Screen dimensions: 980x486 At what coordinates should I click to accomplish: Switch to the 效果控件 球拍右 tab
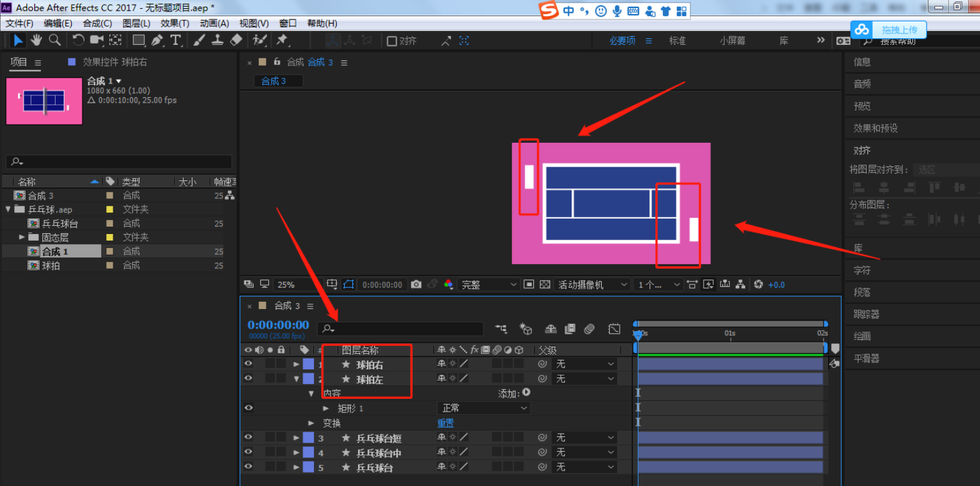[x=114, y=62]
